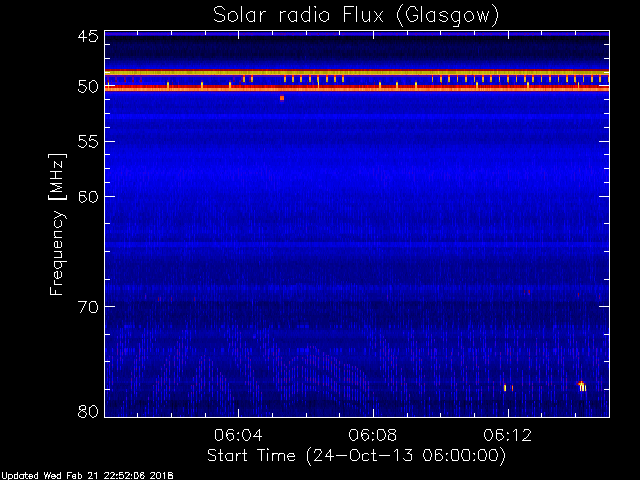The width and height of the screenshot is (640, 480).
Task: Click the '55' frequency tick label
Action: click(88, 142)
